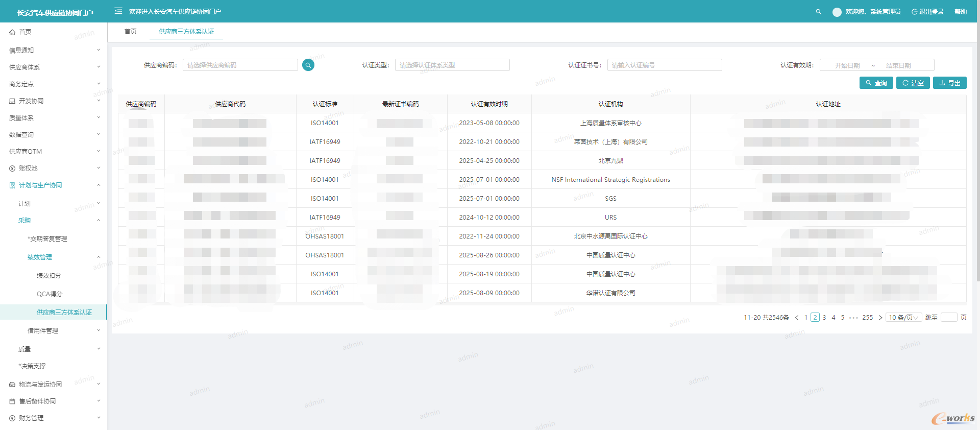Image resolution: width=980 pixels, height=430 pixels.
Task: Click the search icon in top header
Action: tap(819, 12)
